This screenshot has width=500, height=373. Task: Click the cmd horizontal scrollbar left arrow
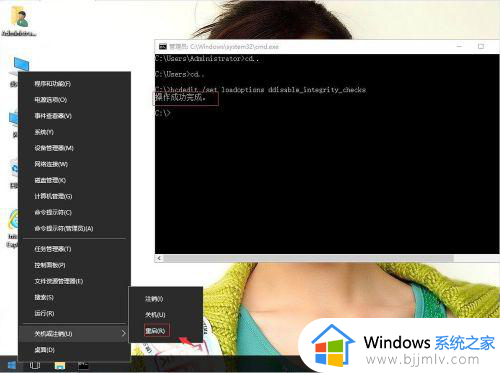[x=159, y=258]
